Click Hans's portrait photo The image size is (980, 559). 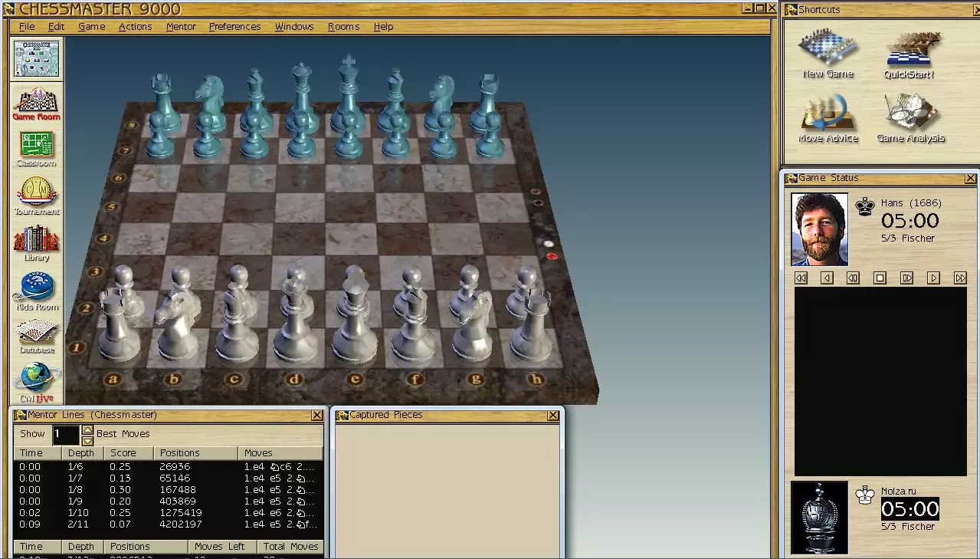tap(820, 229)
